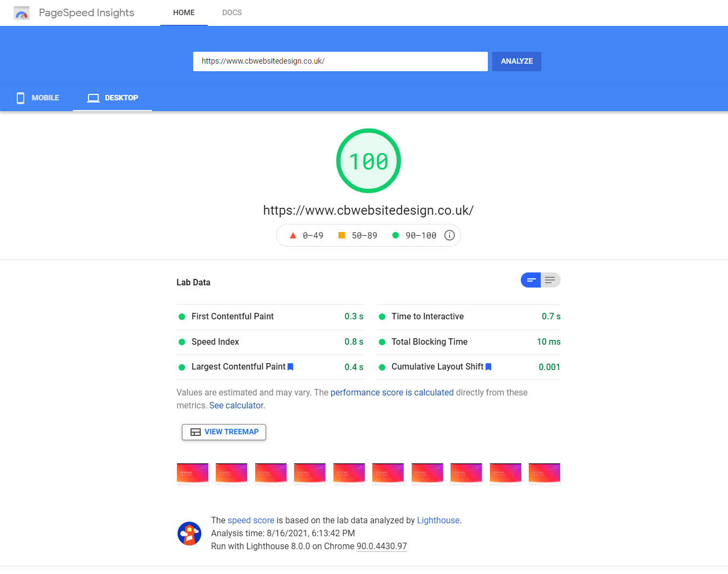Screen dimensions: 728x574
Task: Click the Lab Data heading
Action: click(x=193, y=283)
